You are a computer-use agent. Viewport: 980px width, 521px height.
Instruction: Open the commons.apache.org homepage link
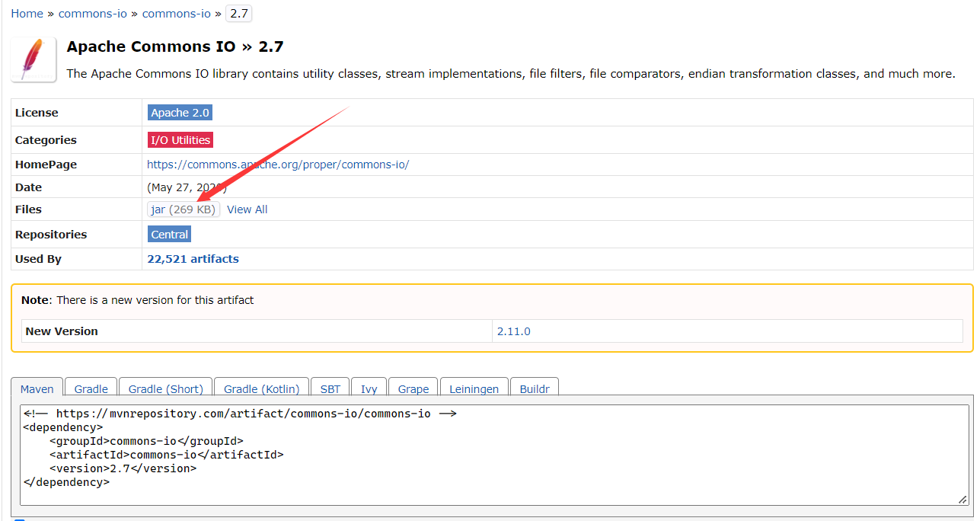pos(278,165)
